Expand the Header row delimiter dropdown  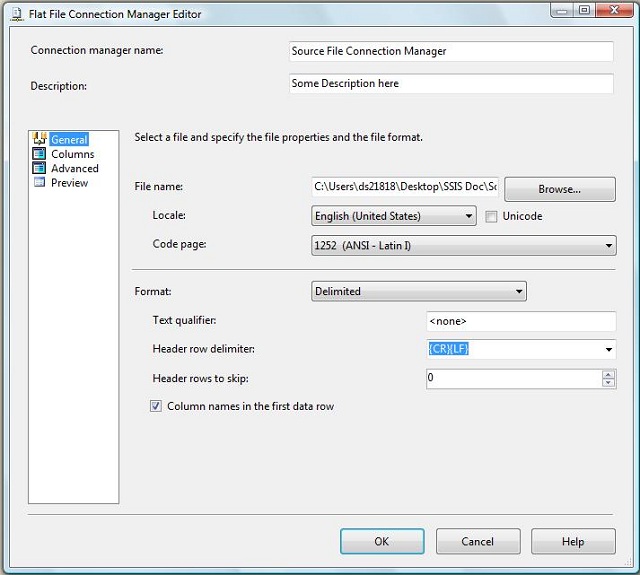coord(609,350)
